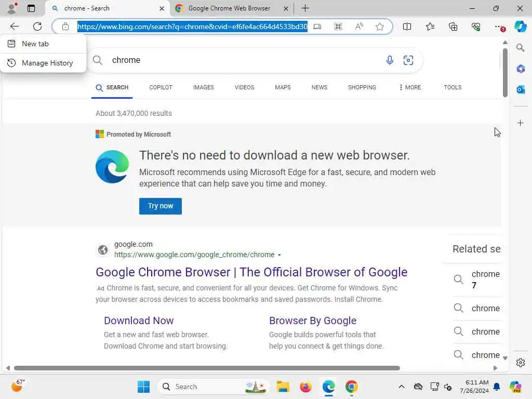Switch to the MAPS results tab
The image size is (532, 399).
coord(283,87)
